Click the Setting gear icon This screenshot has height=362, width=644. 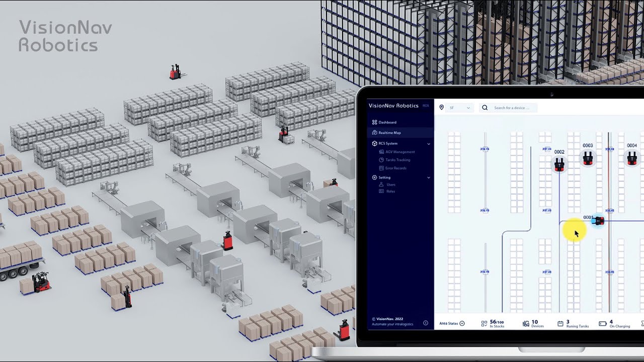tap(374, 177)
